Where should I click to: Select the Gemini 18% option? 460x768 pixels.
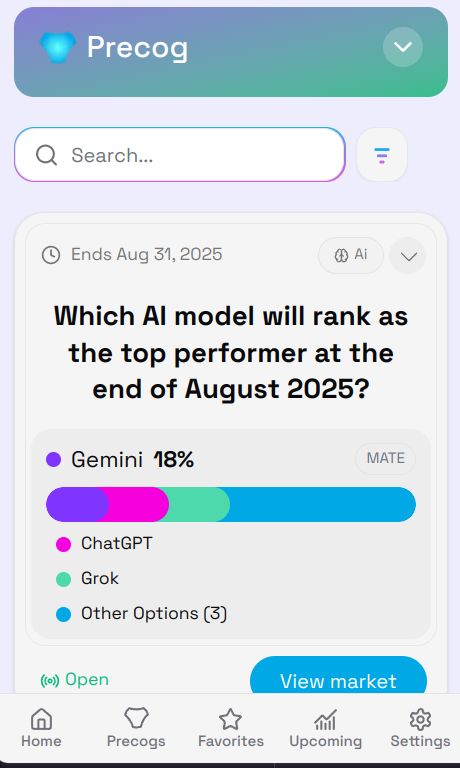pyautogui.click(x=120, y=459)
